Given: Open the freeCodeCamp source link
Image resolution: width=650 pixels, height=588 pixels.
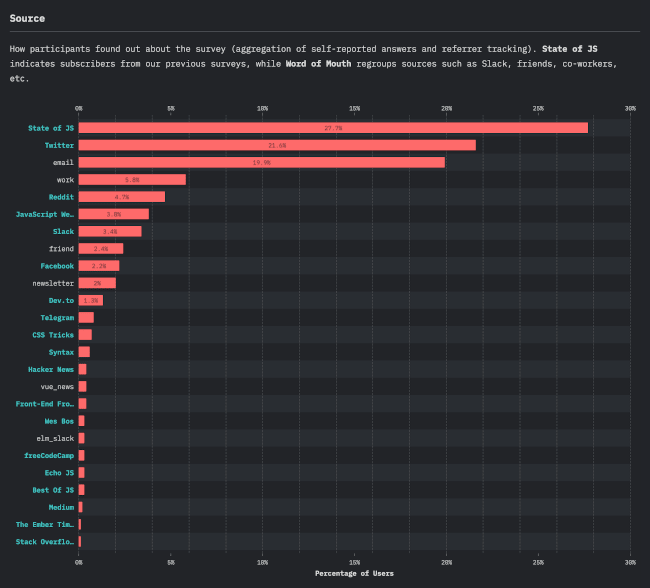Looking at the screenshot, I should [x=49, y=456].
